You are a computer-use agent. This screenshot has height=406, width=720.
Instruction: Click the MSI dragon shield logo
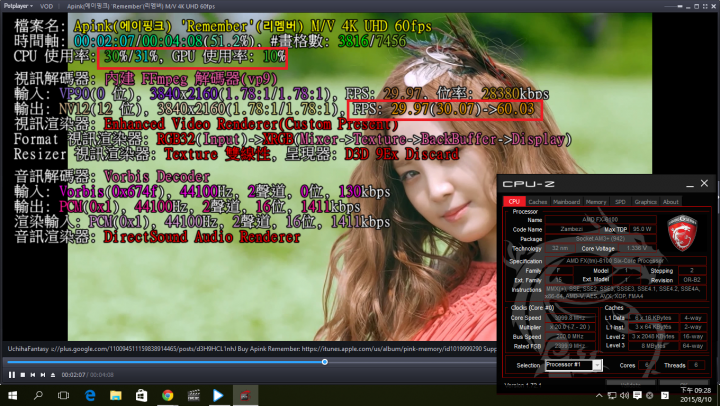681,233
